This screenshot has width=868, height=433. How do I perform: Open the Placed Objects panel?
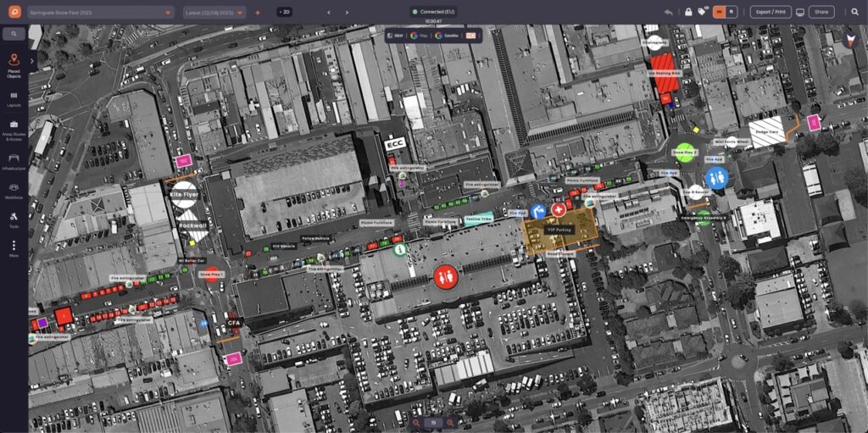pyautogui.click(x=14, y=66)
